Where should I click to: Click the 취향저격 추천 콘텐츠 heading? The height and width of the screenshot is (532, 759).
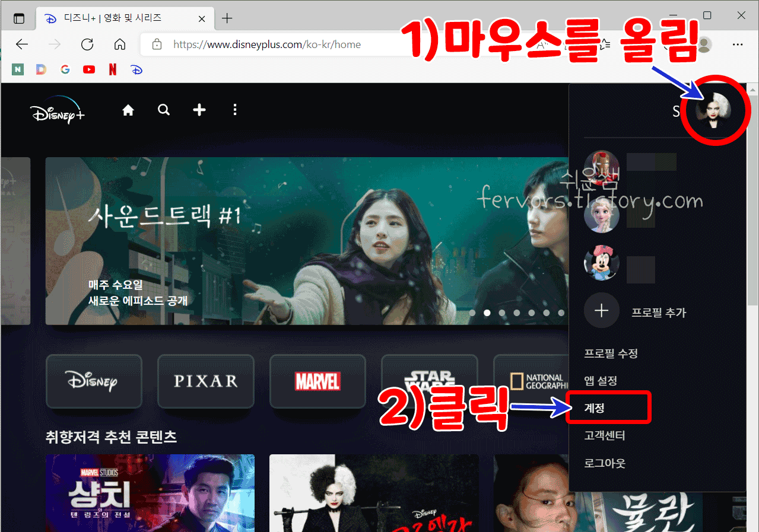click(111, 437)
